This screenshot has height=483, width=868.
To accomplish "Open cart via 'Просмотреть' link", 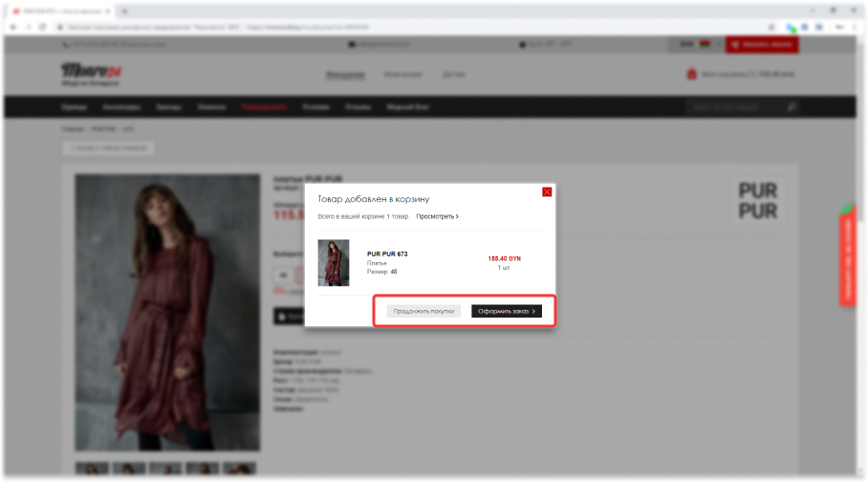I will [437, 216].
